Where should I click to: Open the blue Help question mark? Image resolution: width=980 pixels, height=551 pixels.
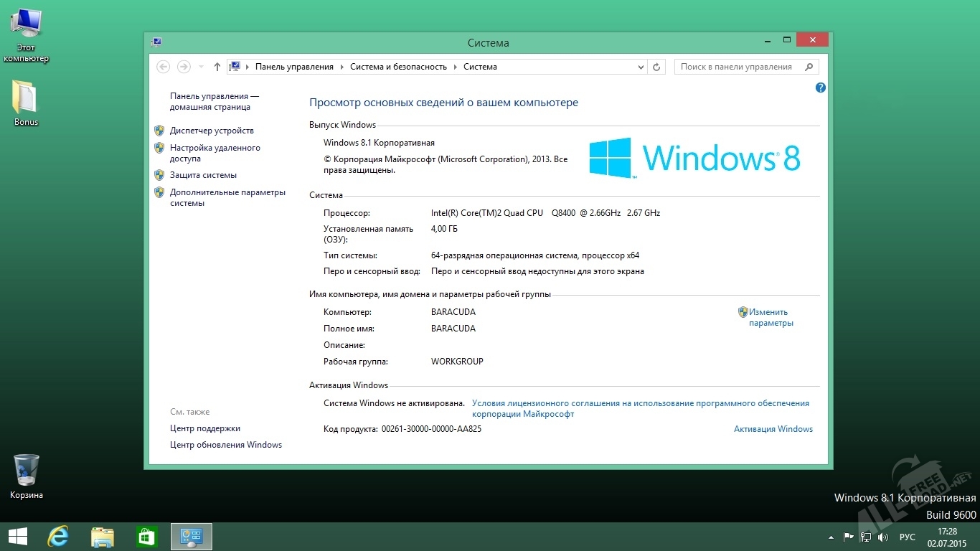tap(821, 88)
